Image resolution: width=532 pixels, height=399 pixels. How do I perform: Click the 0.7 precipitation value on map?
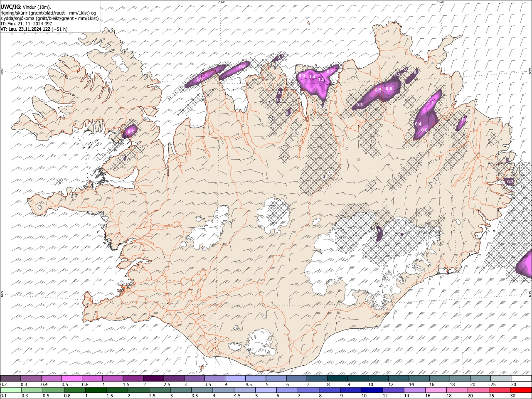330,71
